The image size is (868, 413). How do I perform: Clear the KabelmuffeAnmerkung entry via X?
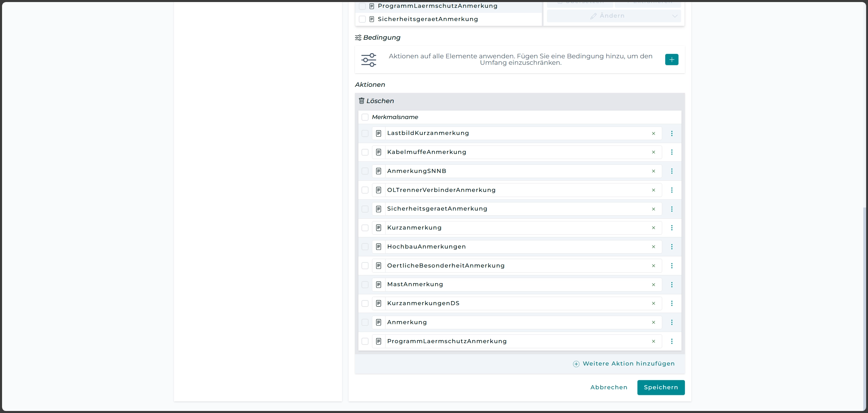coord(653,152)
